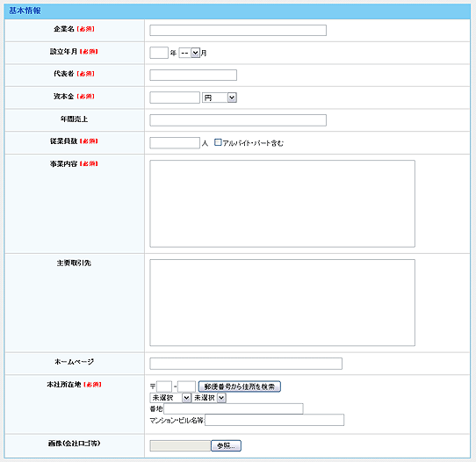Click the 年間売上 input field
Viewport: 476px width, 462px height.
coord(238,120)
